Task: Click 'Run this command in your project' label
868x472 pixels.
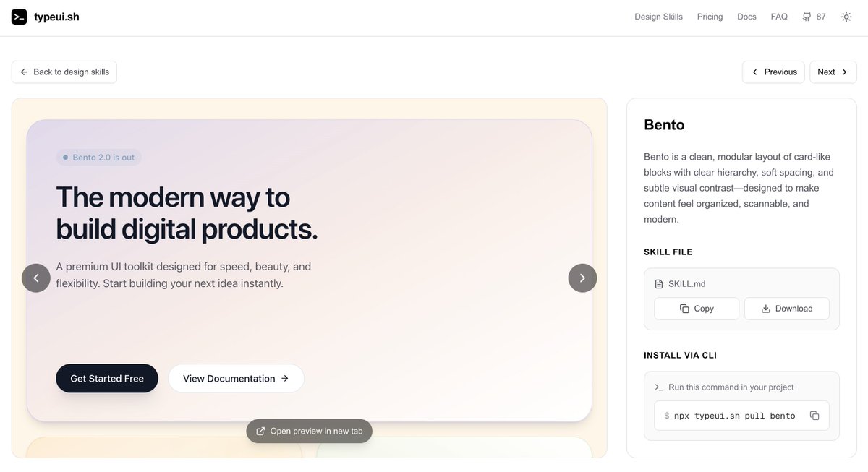Action: coord(731,387)
